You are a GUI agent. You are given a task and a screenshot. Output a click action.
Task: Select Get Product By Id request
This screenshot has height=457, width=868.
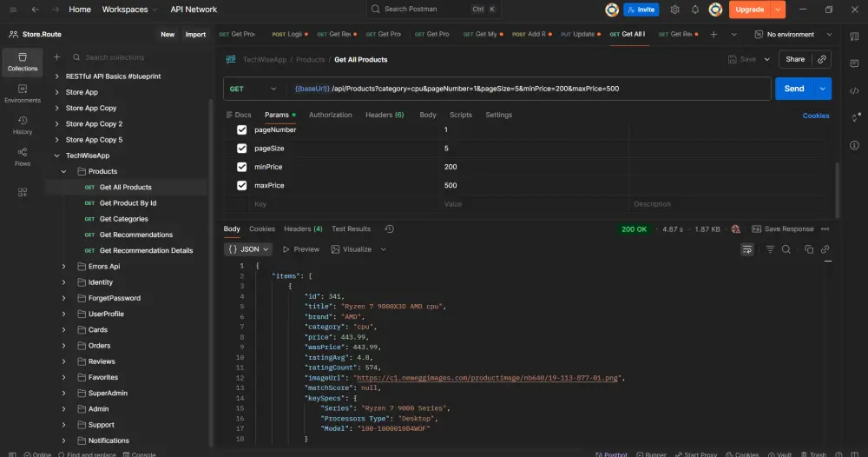pyautogui.click(x=128, y=203)
